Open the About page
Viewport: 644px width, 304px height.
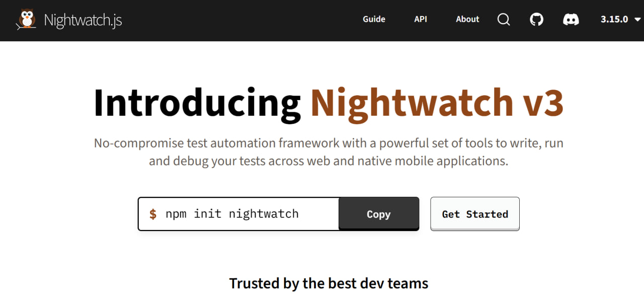coord(467,19)
